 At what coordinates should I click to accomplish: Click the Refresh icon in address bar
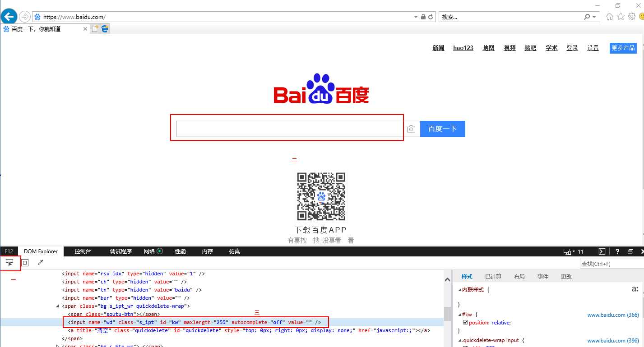click(431, 17)
